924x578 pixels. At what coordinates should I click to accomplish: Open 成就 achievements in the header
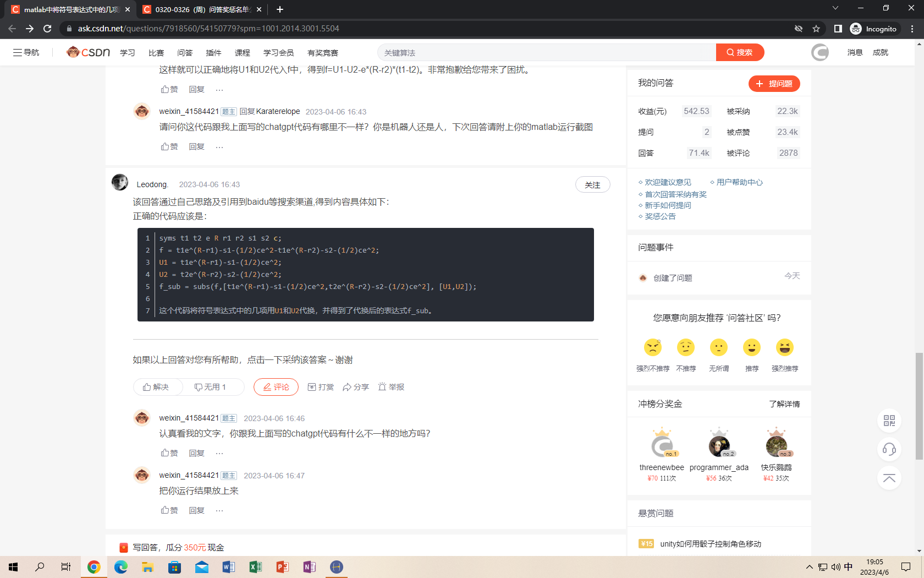880,52
